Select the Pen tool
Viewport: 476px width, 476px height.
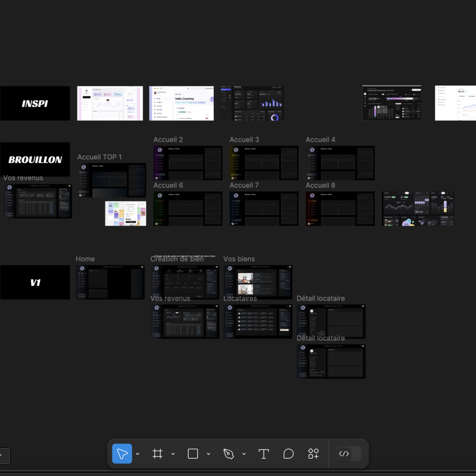click(x=228, y=454)
